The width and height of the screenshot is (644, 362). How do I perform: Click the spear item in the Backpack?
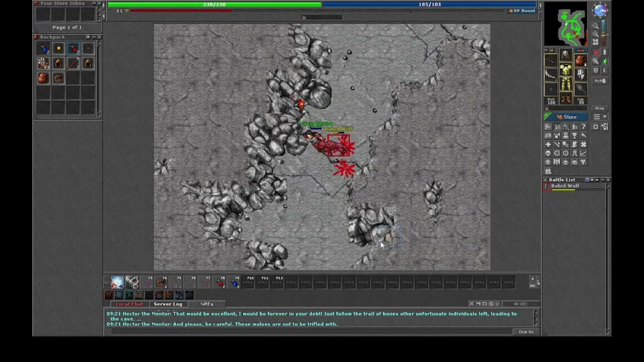(73, 63)
